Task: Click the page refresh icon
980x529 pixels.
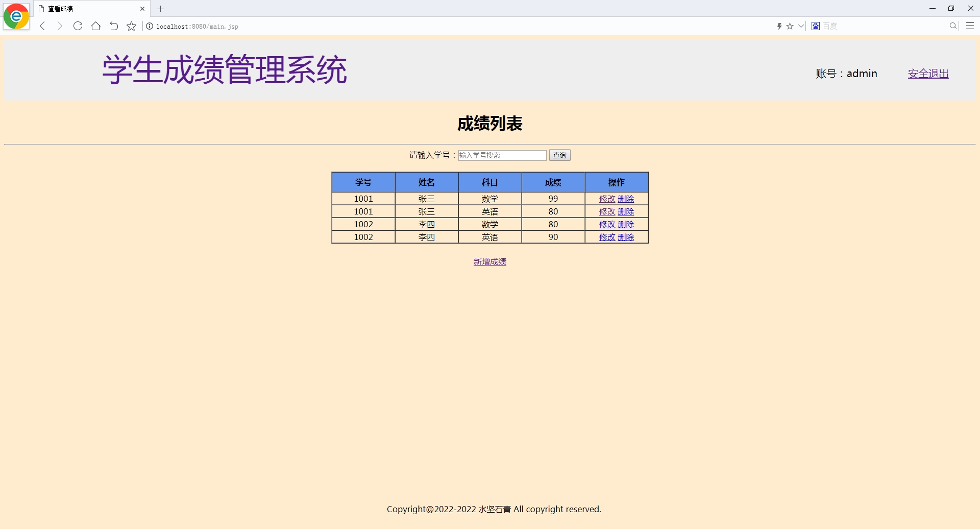Action: 78,26
